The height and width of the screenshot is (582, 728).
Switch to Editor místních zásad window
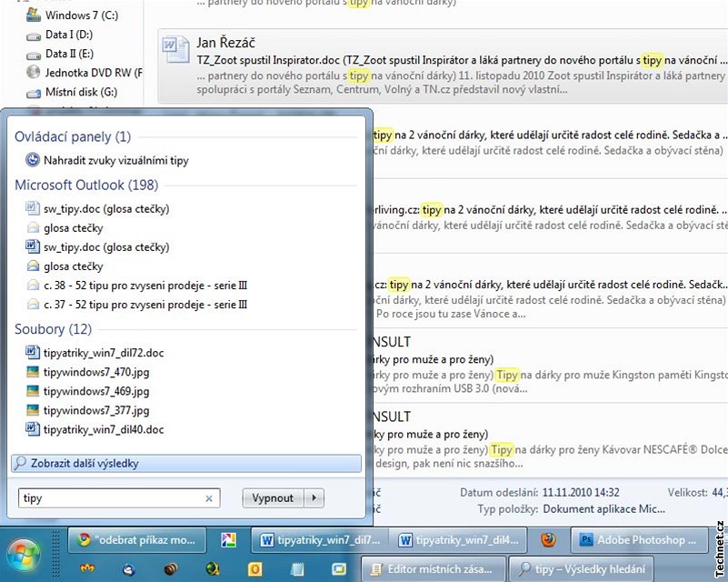tap(434, 569)
